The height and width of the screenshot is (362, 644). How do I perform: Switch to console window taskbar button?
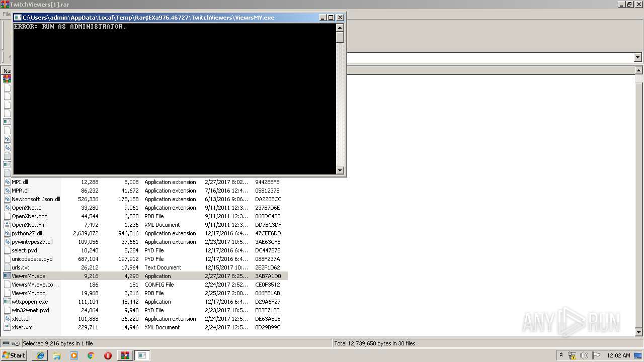[142, 355]
